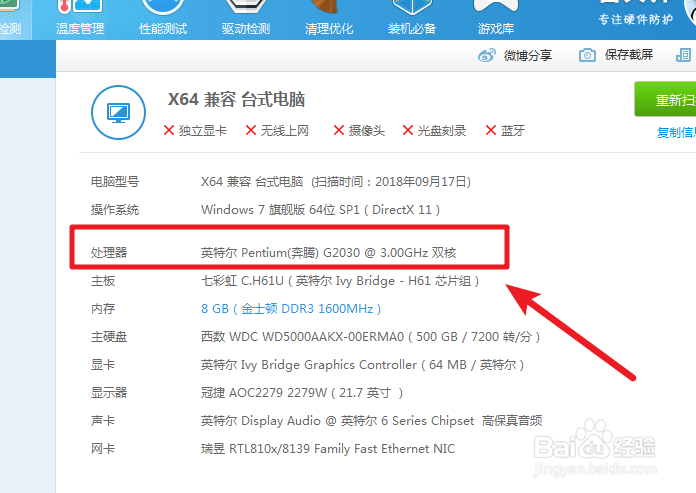The width and height of the screenshot is (696, 493).
Task: Click the 电脑型号 row label
Action: pos(115,182)
